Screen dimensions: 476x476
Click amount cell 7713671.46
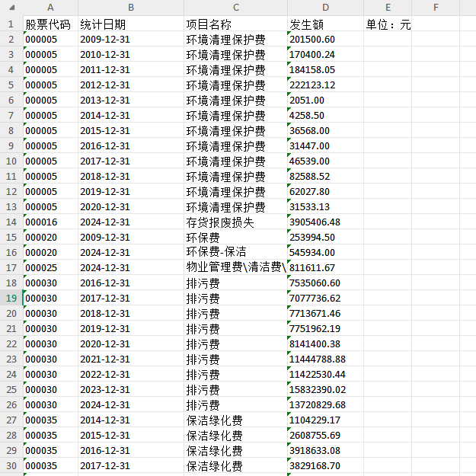pos(325,313)
